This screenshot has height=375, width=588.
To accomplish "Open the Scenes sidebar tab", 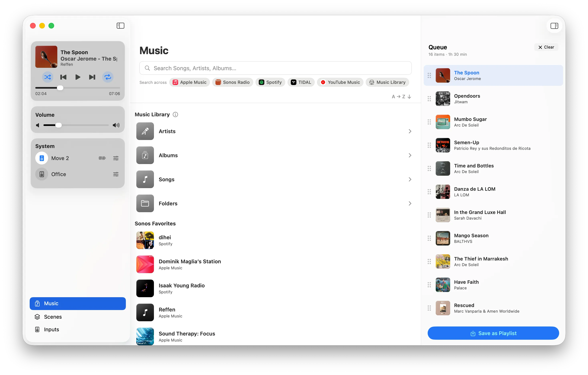I will tap(78, 317).
